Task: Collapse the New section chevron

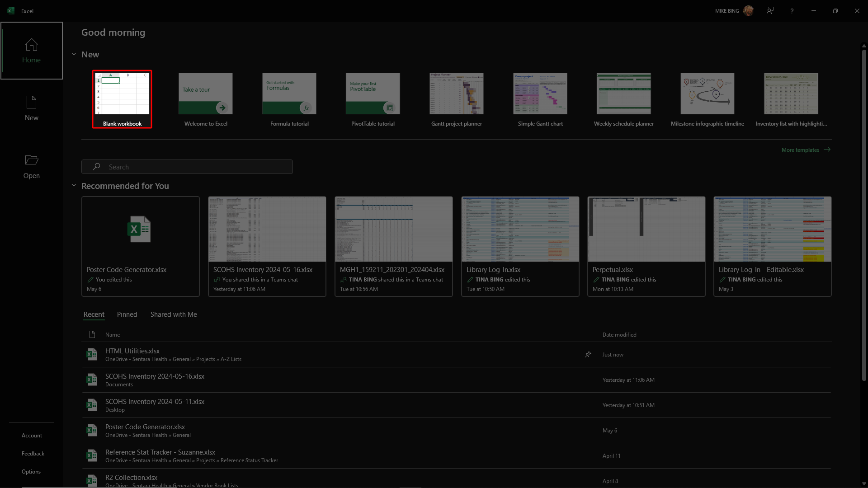Action: [74, 54]
